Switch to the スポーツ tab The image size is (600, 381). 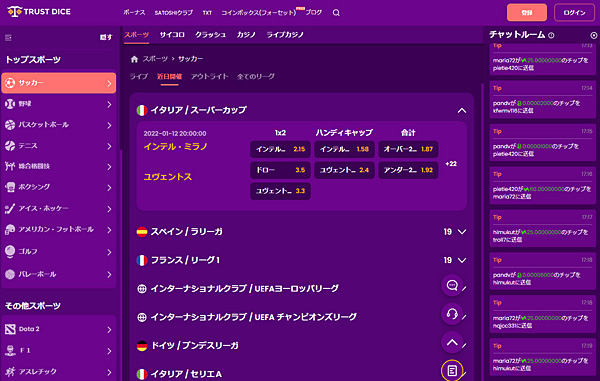[x=137, y=35]
